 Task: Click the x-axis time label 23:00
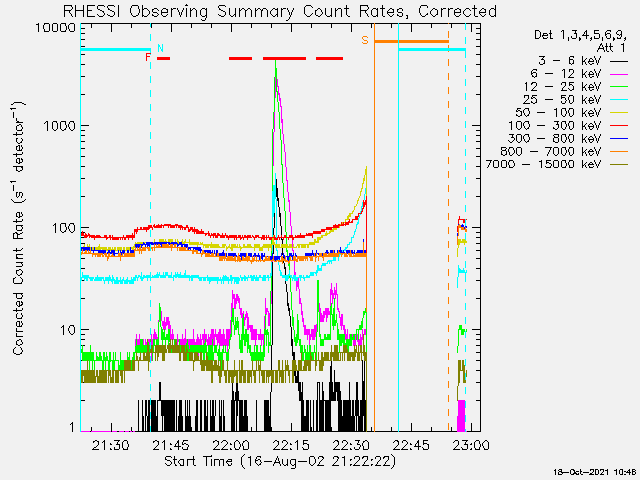[x=471, y=445]
